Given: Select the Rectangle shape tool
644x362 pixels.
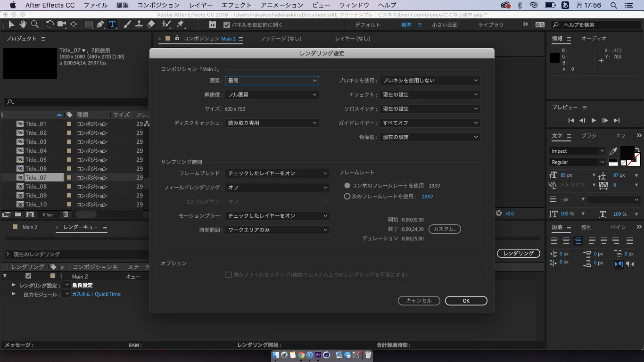Looking at the screenshot, I should [89, 25].
